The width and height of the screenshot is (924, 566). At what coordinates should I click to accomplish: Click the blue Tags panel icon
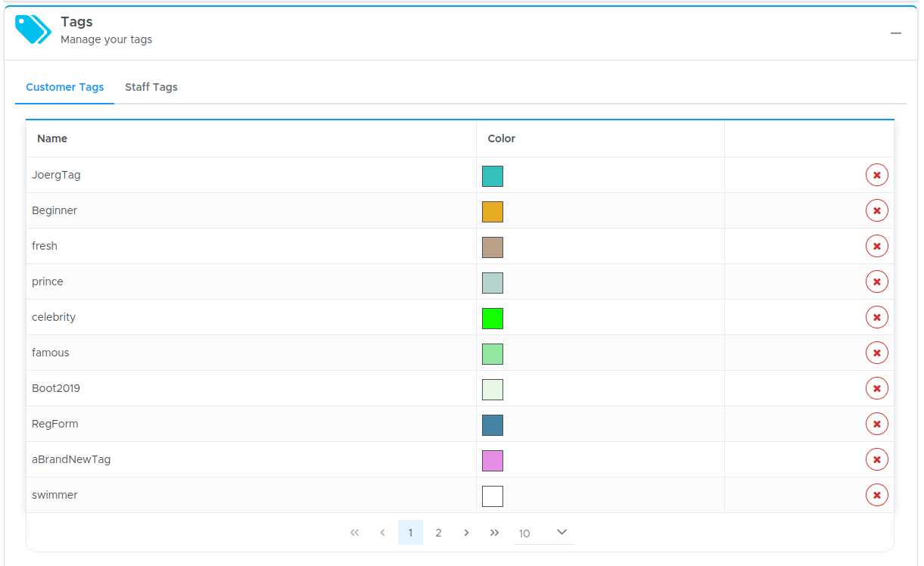click(33, 30)
